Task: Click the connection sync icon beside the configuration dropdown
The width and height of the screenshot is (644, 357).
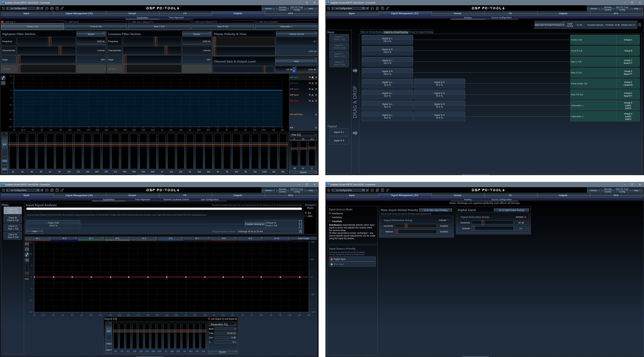Action: click(3, 8)
